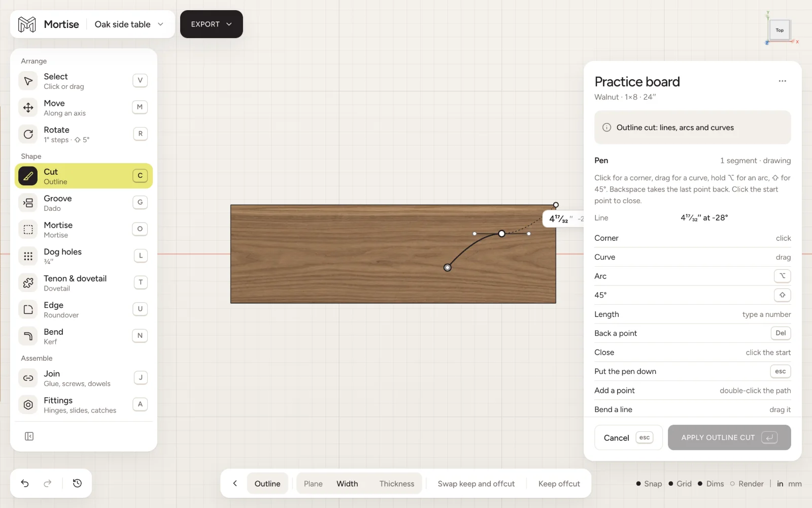Switch units to inches
812x508 pixels.
click(780, 484)
